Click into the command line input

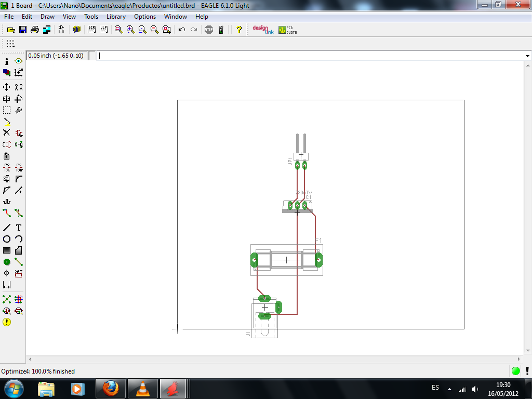[311, 56]
